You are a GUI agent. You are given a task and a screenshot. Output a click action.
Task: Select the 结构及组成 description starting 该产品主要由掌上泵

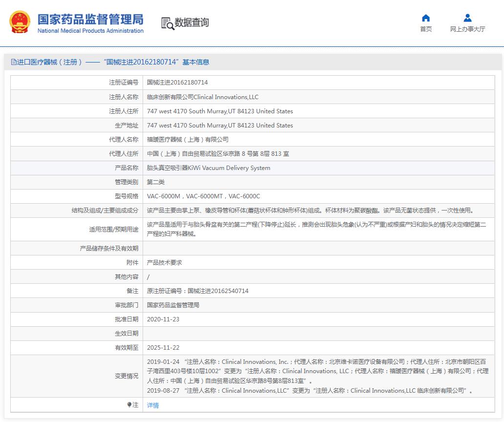click(311, 210)
